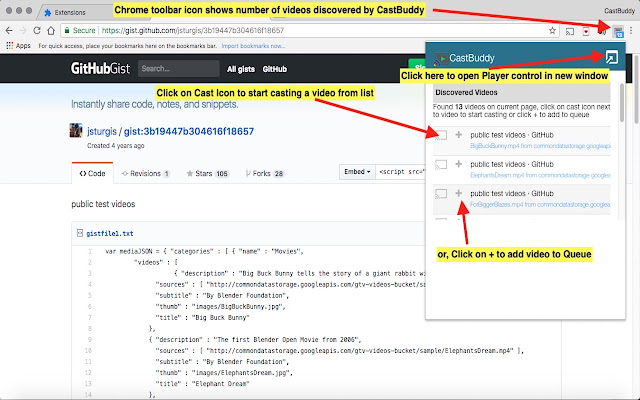The height and width of the screenshot is (400, 640).
Task: Reload the page with the refresh icon
Action: (x=37, y=31)
